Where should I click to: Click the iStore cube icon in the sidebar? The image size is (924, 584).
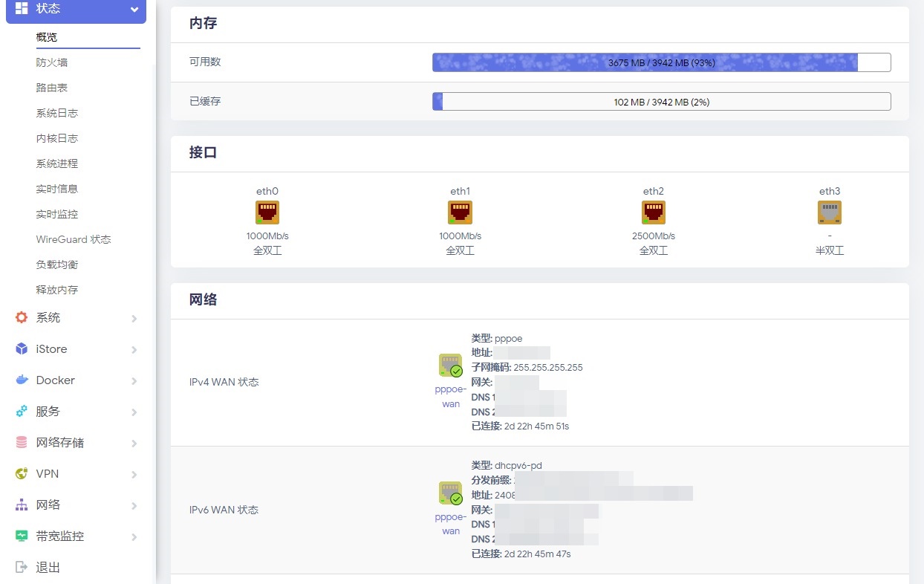pyautogui.click(x=23, y=348)
